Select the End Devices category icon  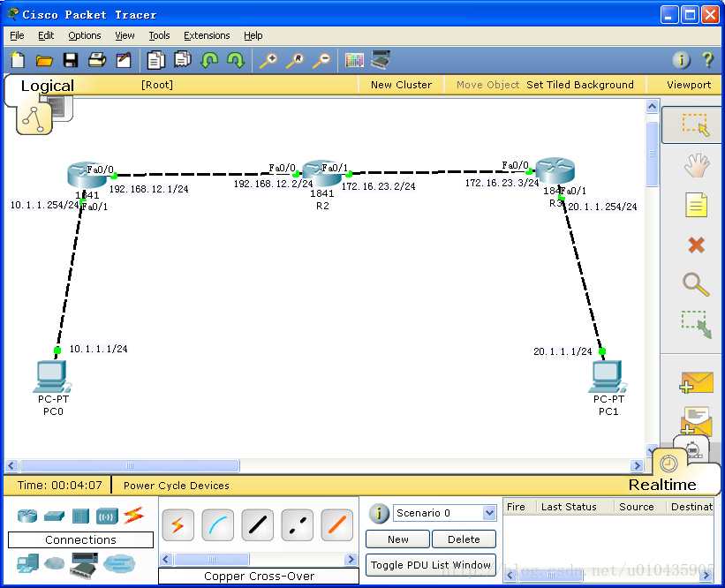pos(27,563)
